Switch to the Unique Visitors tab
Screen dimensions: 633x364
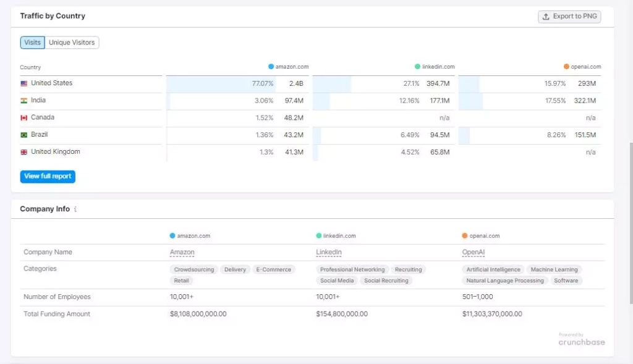(x=72, y=43)
